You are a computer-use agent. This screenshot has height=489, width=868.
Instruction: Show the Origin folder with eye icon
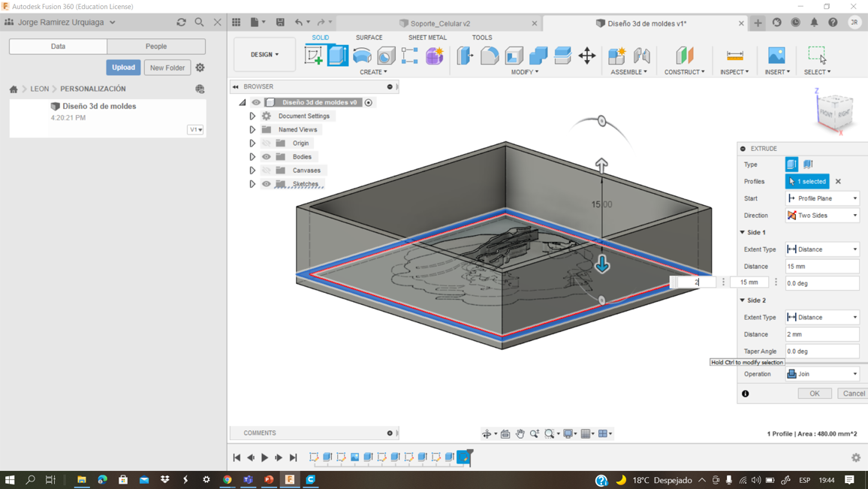(x=267, y=143)
